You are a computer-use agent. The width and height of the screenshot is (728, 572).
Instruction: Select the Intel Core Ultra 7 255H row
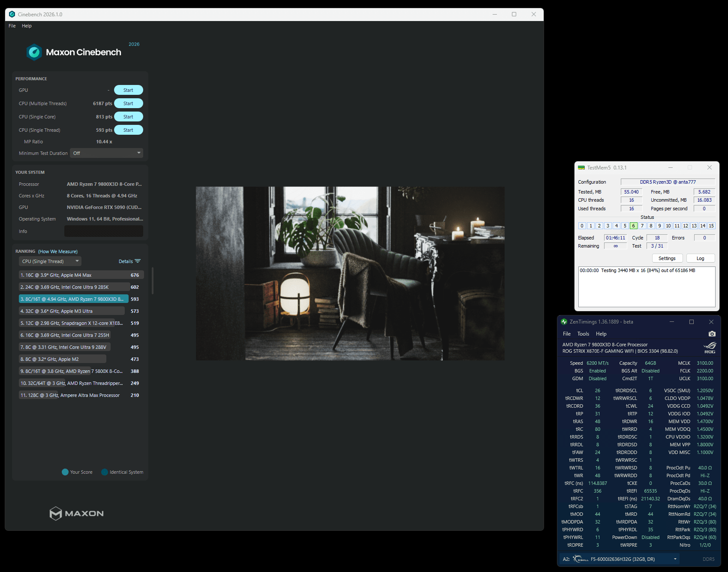(80, 335)
